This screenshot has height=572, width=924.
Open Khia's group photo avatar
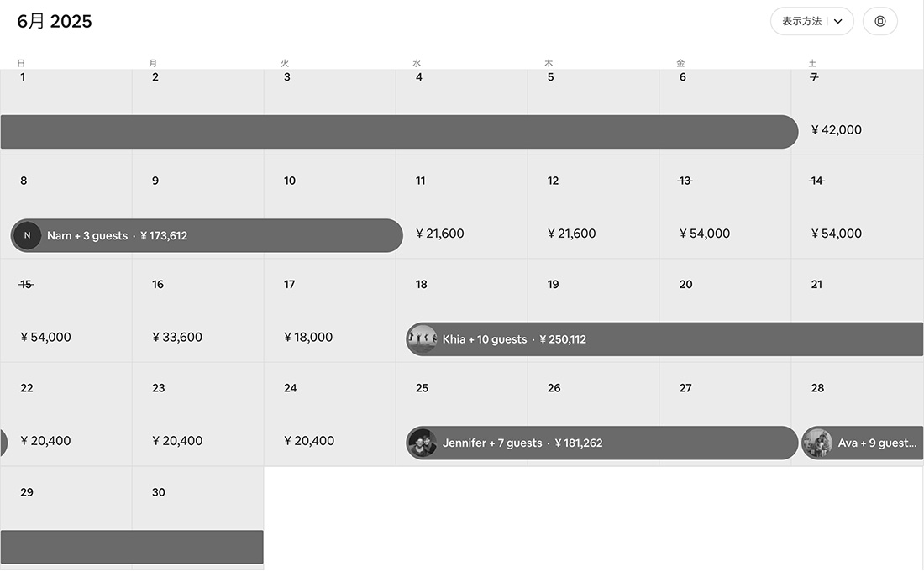tap(422, 339)
